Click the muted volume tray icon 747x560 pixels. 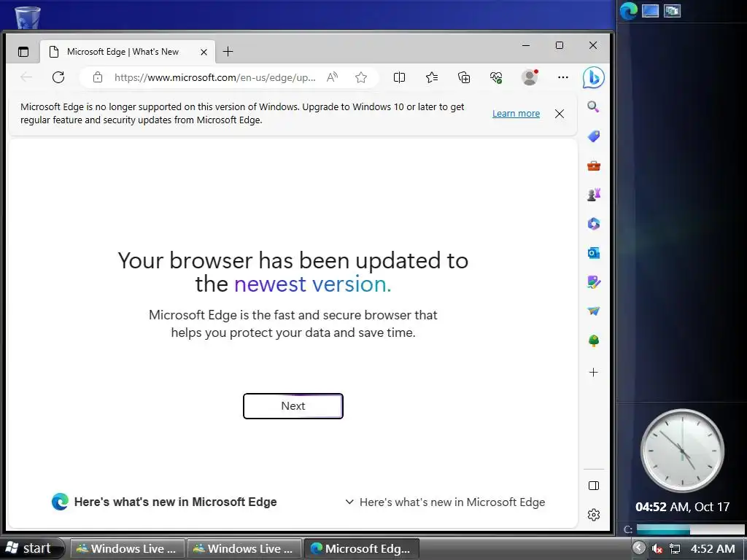[657, 548]
